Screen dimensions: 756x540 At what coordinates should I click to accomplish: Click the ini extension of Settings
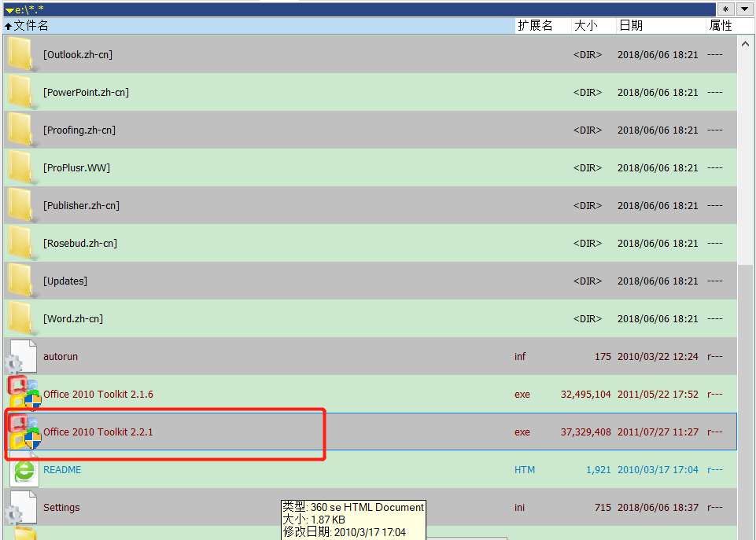pyautogui.click(x=519, y=507)
